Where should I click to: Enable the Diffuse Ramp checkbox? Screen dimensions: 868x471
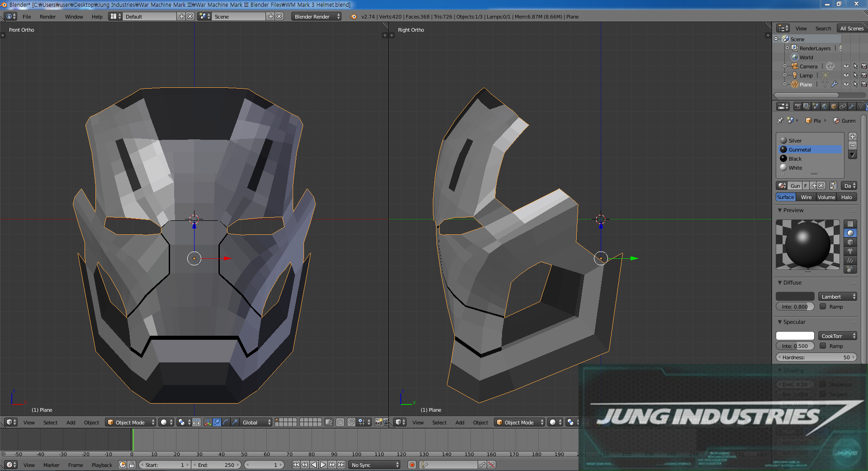(x=823, y=306)
